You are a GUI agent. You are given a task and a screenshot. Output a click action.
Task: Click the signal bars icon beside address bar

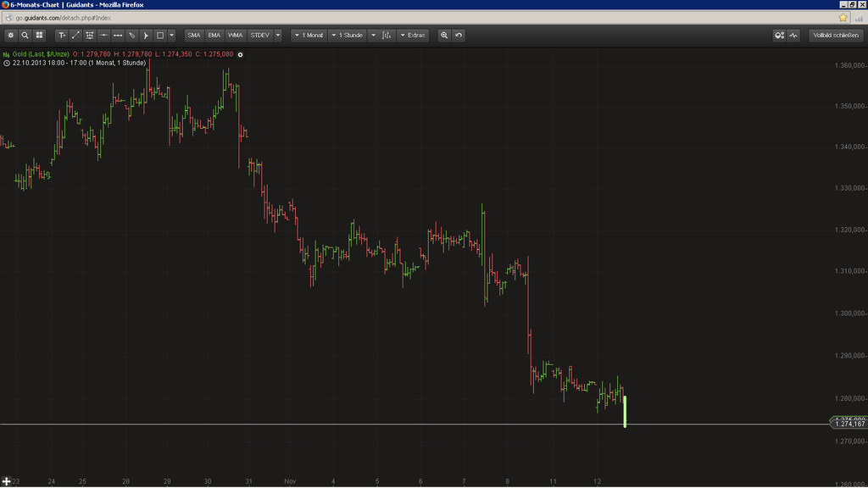point(860,19)
